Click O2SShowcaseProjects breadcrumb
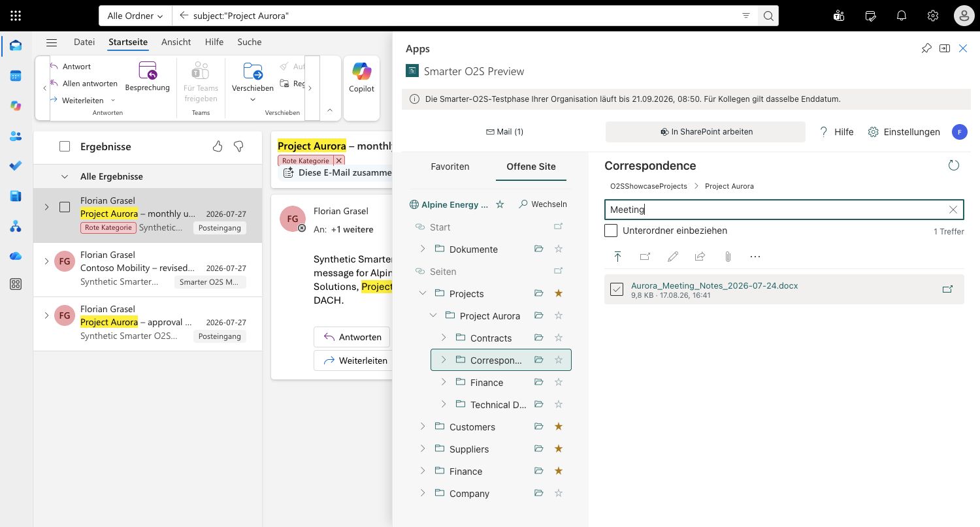This screenshot has height=527, width=980. [x=649, y=186]
